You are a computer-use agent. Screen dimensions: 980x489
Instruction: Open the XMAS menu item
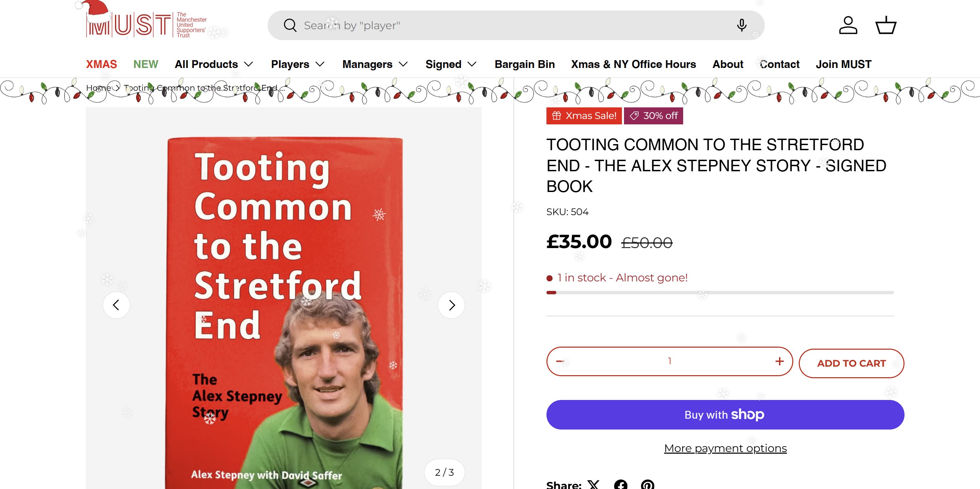pos(102,64)
